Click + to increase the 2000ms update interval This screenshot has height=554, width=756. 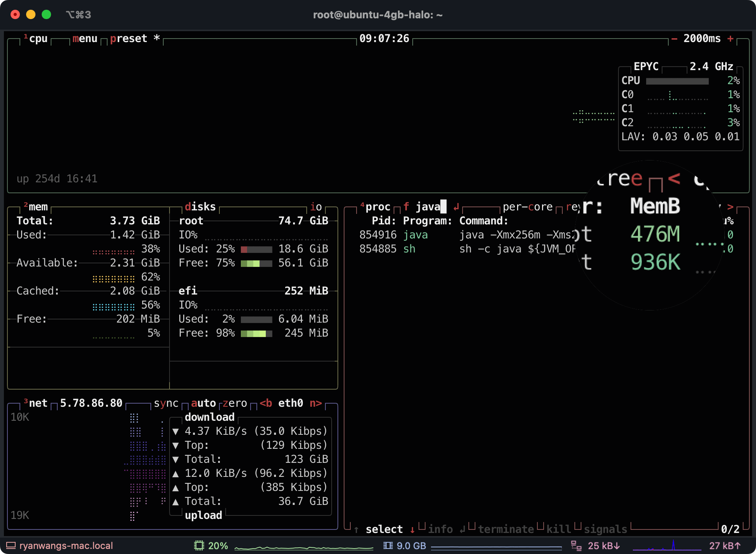pos(730,38)
